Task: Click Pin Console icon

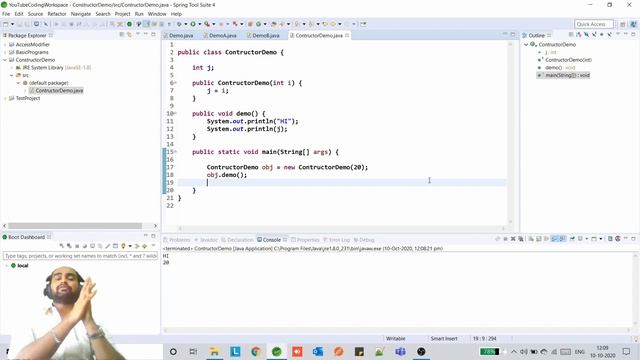Action: pos(572,239)
